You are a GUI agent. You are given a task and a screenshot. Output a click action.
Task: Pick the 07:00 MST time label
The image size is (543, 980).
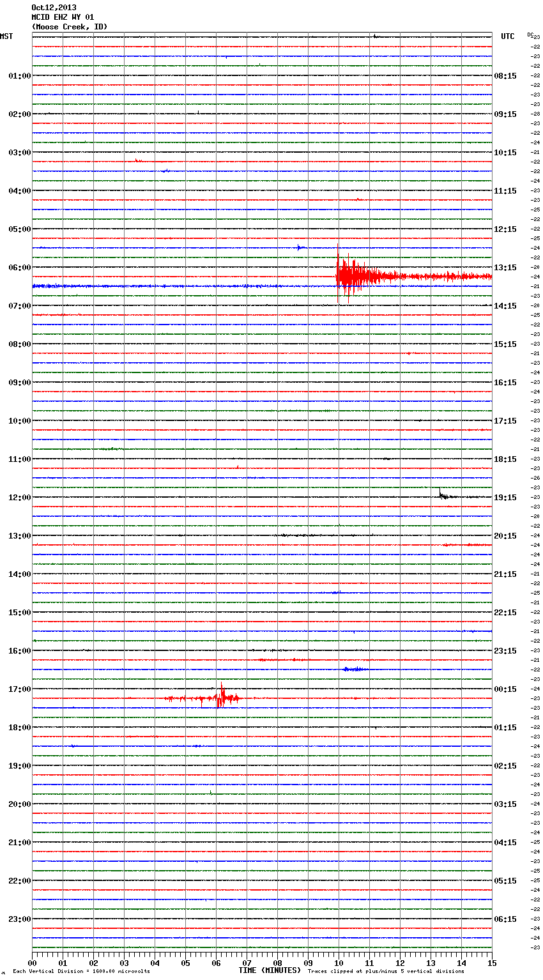(x=20, y=306)
